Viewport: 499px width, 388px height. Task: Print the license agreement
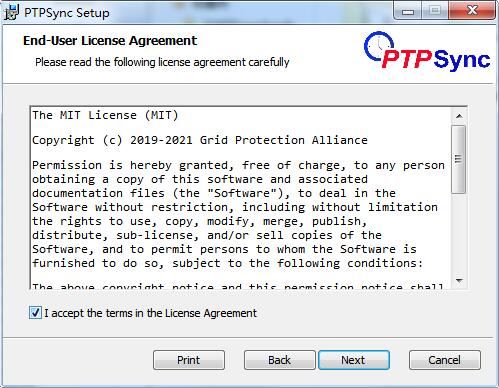coord(189,360)
